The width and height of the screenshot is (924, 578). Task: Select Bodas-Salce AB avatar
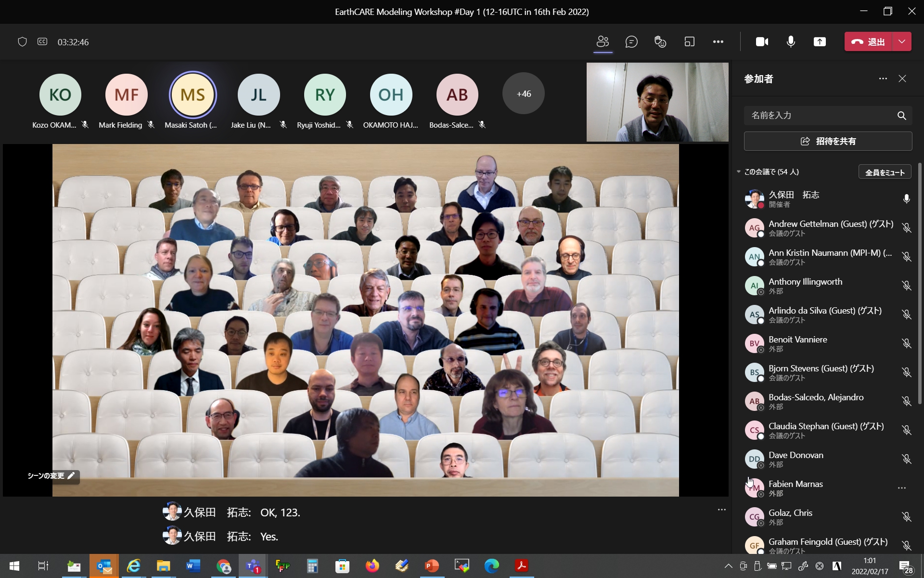pos(457,94)
